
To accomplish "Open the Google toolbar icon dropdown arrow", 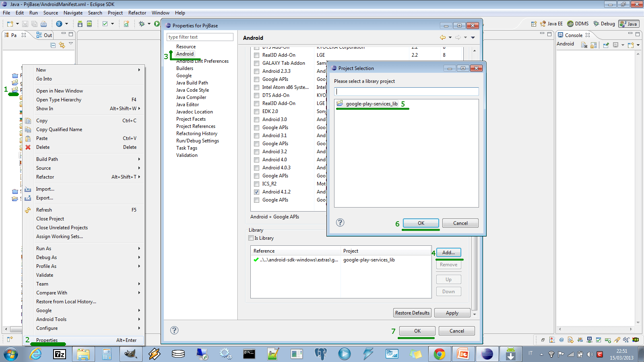I will pos(67,24).
